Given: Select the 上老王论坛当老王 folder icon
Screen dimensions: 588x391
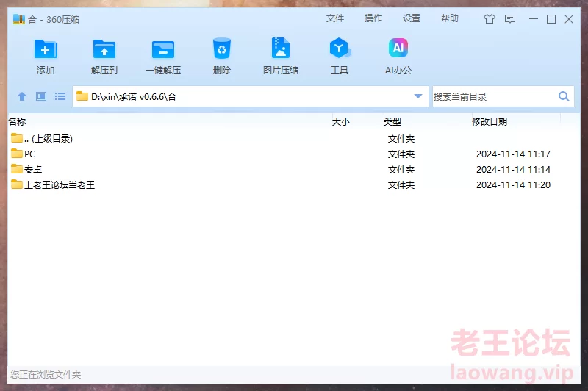Looking at the screenshot, I should (16, 184).
